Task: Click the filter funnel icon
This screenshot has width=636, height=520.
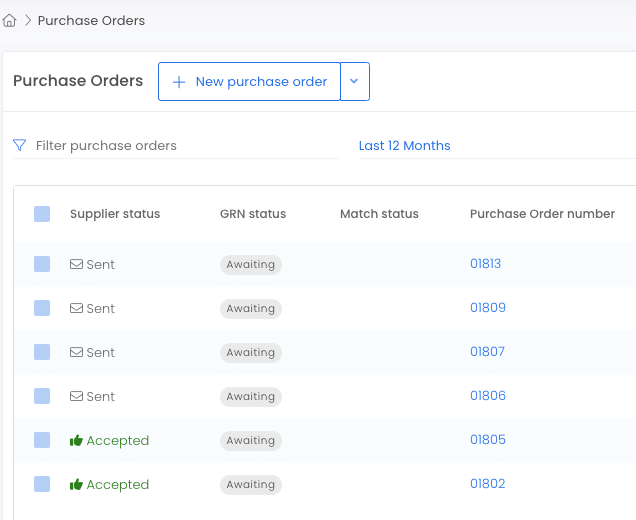Action: (x=19, y=145)
